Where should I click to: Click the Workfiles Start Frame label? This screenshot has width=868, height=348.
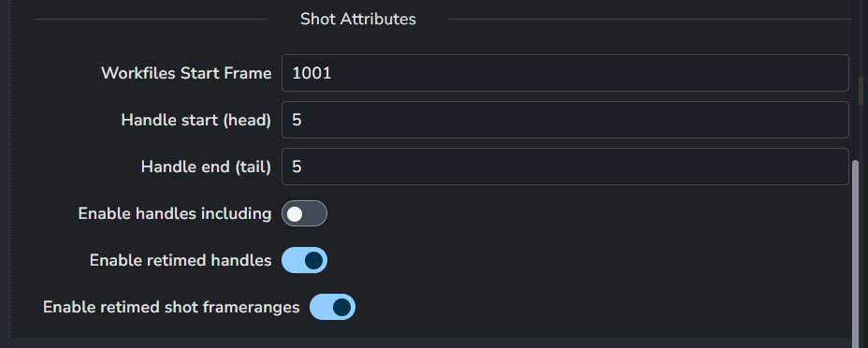pos(186,73)
